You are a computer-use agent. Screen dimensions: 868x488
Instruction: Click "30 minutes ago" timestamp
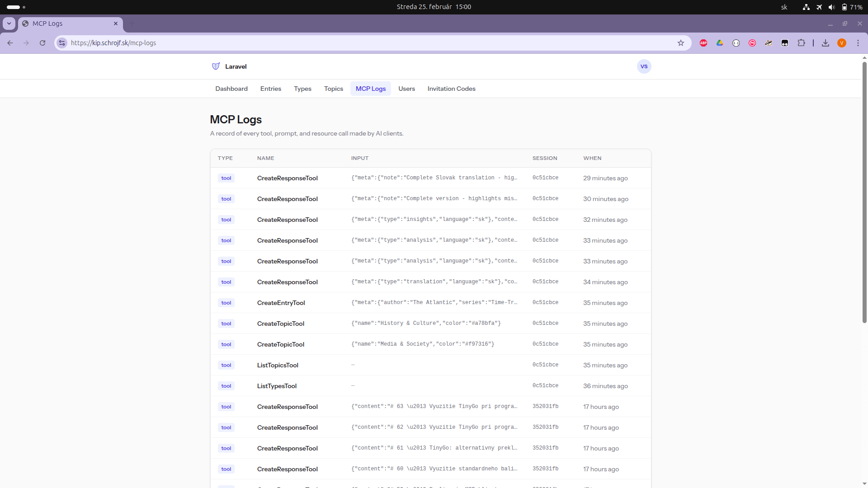click(x=606, y=199)
